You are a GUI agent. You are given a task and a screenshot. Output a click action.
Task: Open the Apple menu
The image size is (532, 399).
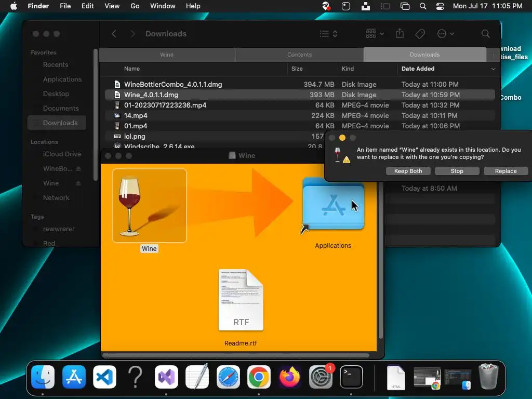tap(13, 6)
